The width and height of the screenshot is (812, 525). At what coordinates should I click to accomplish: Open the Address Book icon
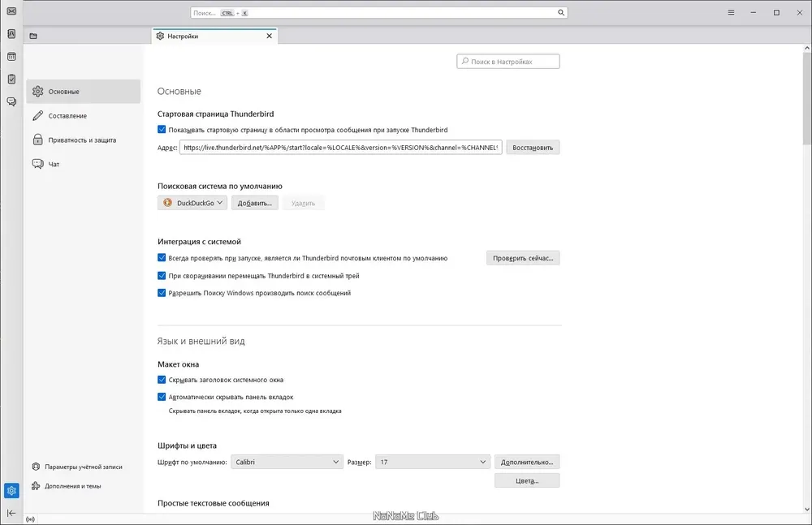pyautogui.click(x=11, y=33)
